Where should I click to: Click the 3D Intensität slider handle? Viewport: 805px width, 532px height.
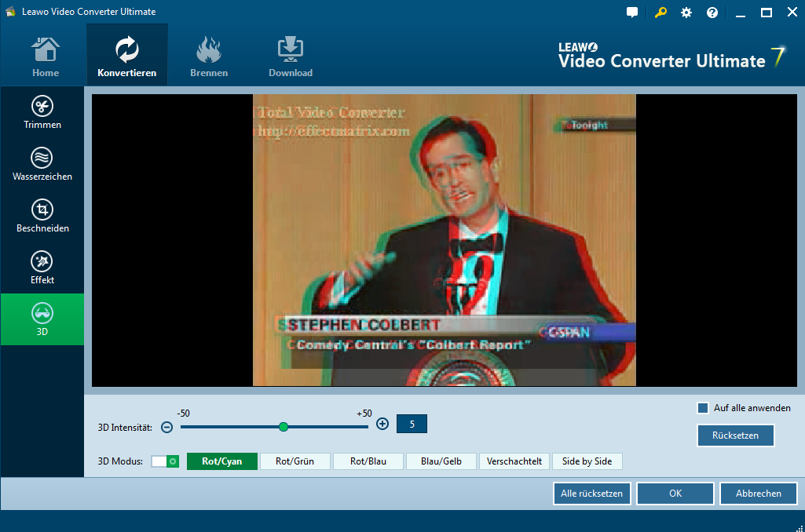point(284,427)
